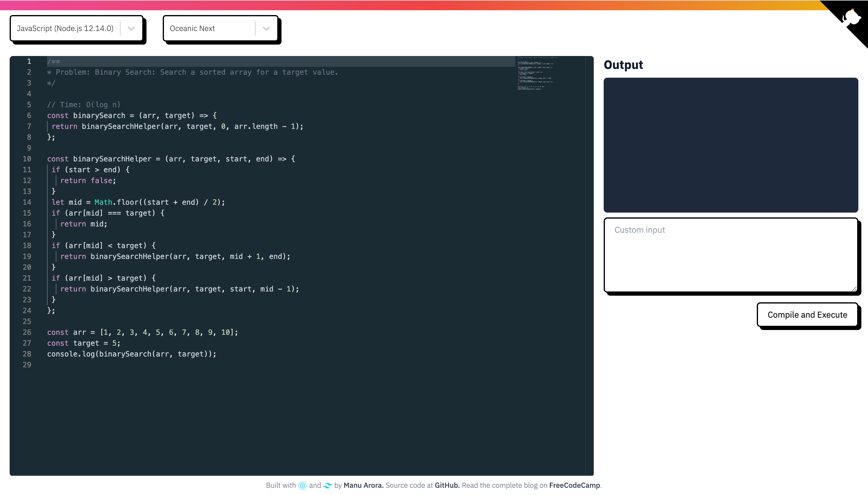Click the console.log line in editor
The width and height of the screenshot is (868, 495).
tap(131, 354)
